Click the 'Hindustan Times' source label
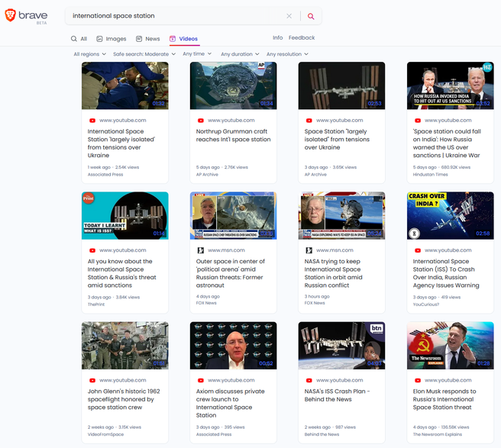This screenshot has width=501, height=448. coord(430,174)
